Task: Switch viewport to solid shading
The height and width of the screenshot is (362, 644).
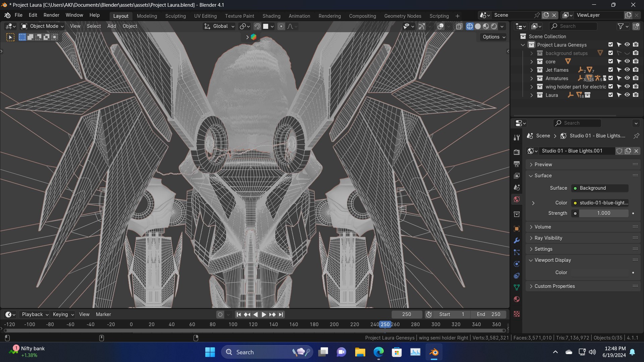Action: click(478, 26)
